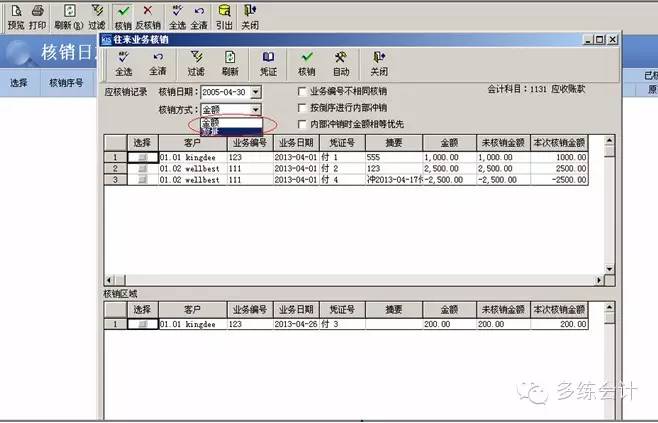This screenshot has height=423, width=658.
Task: Enable 内部冲销时金额相等优先 checkbox
Action: pos(302,124)
